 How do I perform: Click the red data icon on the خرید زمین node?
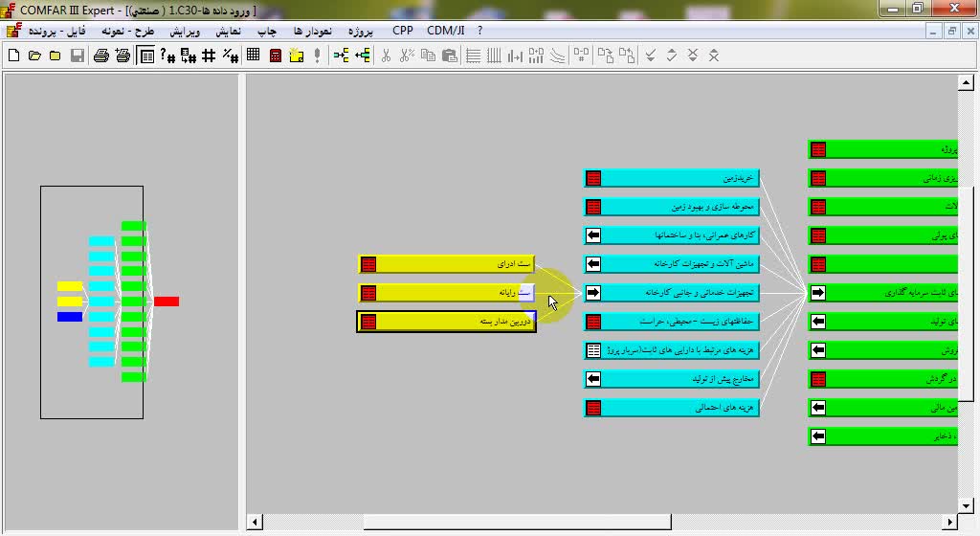(593, 178)
